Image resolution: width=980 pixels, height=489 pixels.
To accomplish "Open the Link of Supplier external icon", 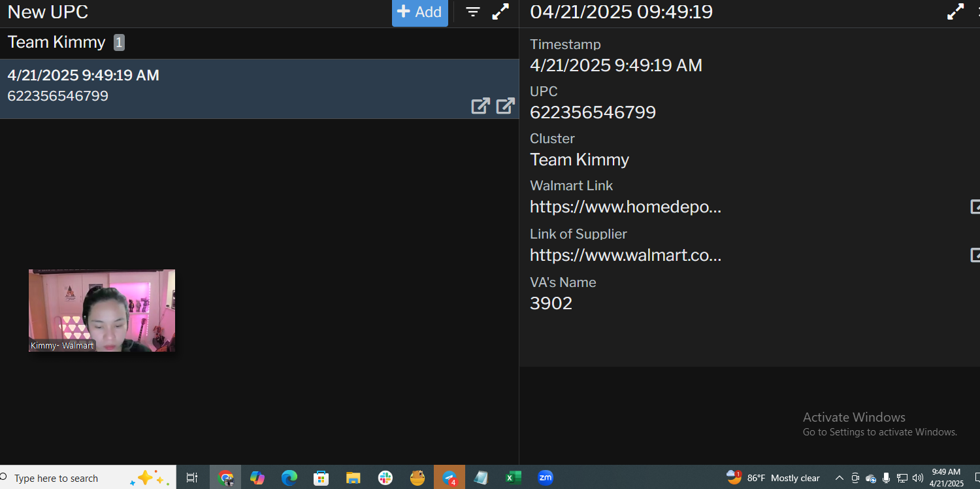I will 975,255.
